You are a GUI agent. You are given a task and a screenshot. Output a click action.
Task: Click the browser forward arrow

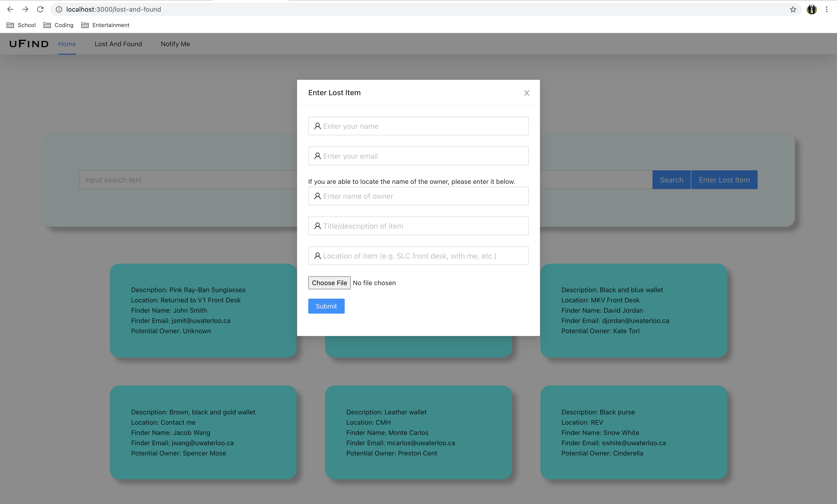(x=25, y=9)
